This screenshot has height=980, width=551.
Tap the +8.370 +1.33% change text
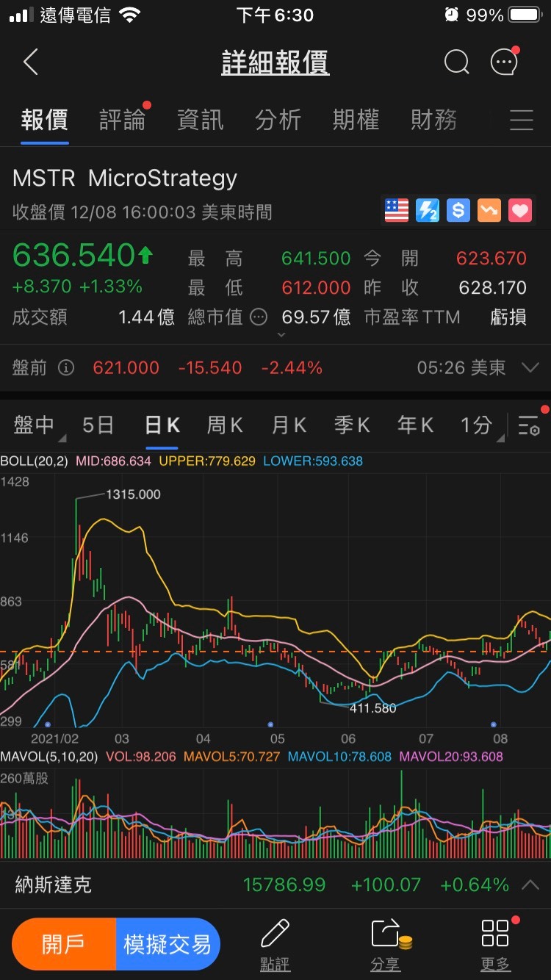(77, 287)
